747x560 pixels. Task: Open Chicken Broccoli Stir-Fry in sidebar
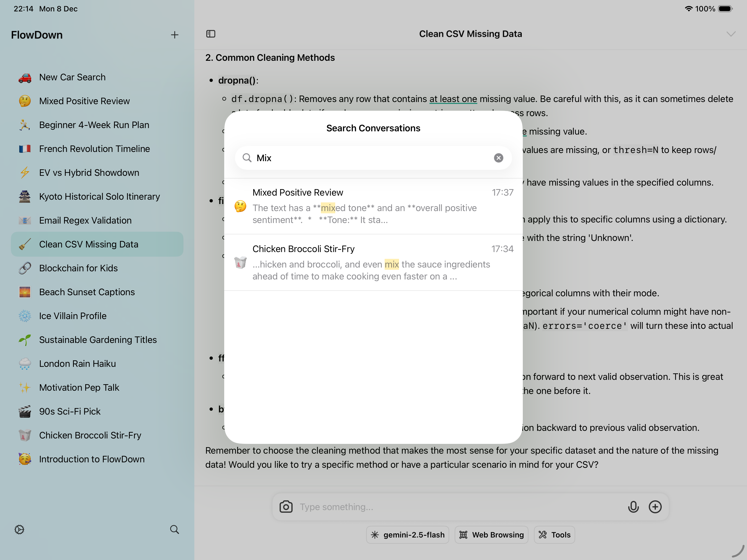[x=97, y=435]
